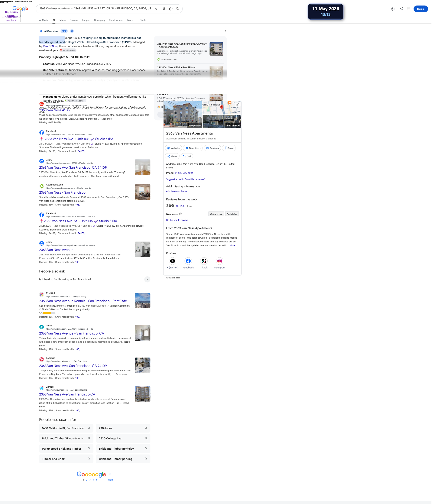
Task: Switch to the Maps tab
Action: coord(63,20)
